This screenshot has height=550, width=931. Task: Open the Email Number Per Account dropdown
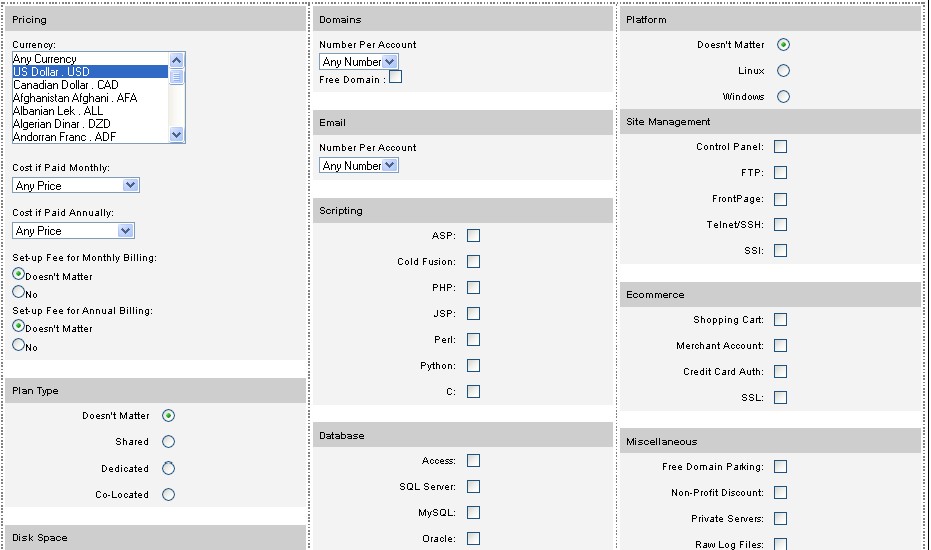tap(358, 166)
